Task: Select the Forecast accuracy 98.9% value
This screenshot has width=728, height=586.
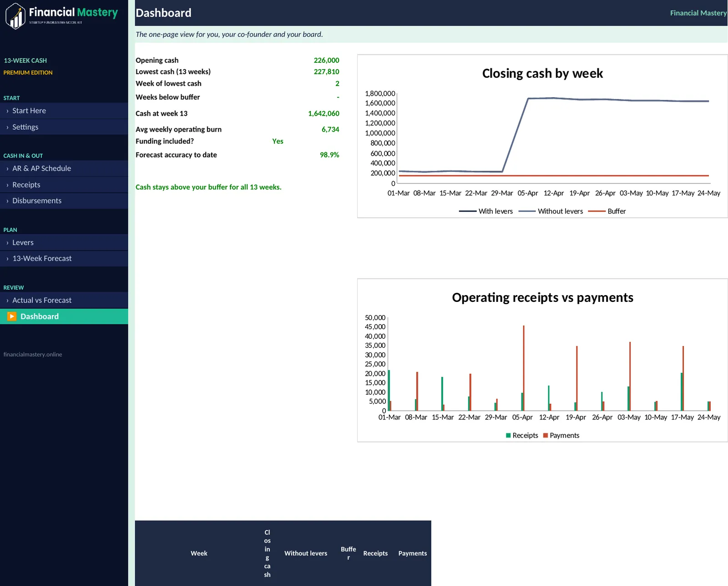Action: (329, 155)
